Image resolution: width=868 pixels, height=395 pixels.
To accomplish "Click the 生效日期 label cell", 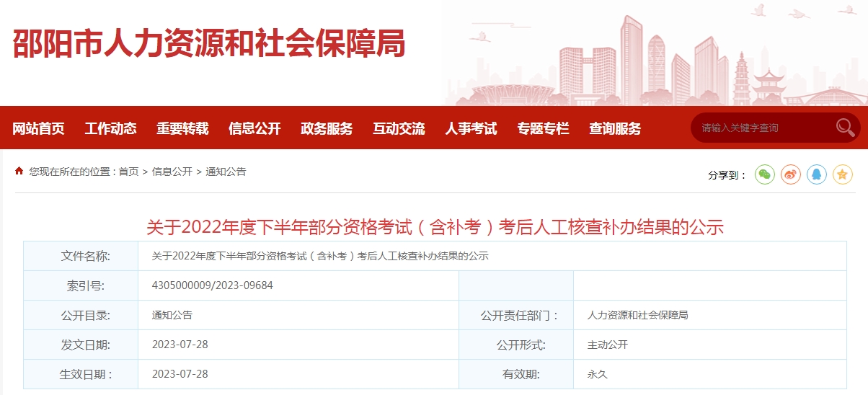I will click(81, 374).
